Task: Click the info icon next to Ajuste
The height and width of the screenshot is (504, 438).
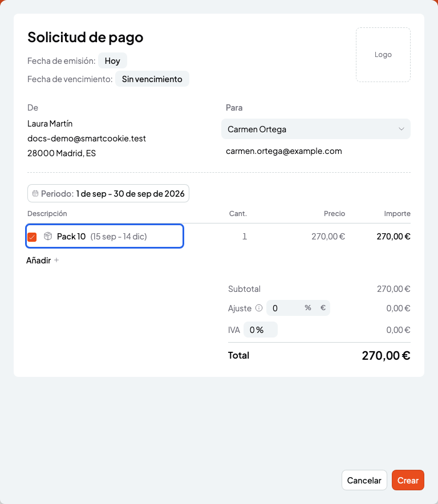Action: (259, 308)
